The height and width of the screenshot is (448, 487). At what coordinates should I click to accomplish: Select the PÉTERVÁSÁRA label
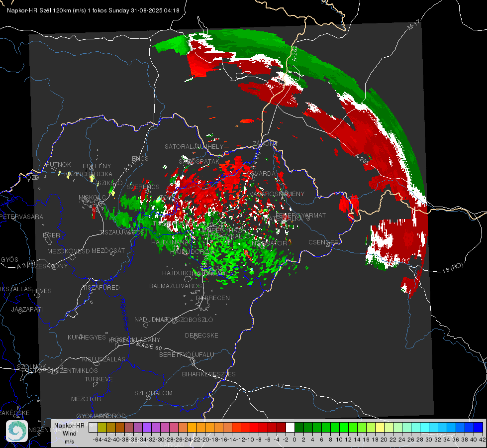point(21,217)
